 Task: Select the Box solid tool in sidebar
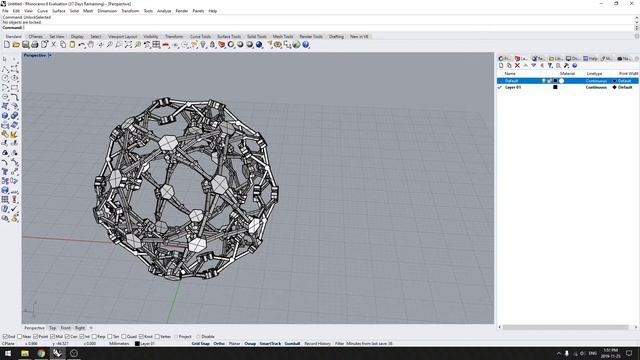(5, 116)
